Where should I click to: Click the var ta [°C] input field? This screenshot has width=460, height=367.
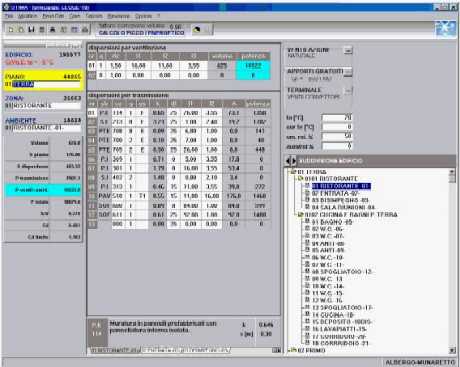click(x=337, y=127)
